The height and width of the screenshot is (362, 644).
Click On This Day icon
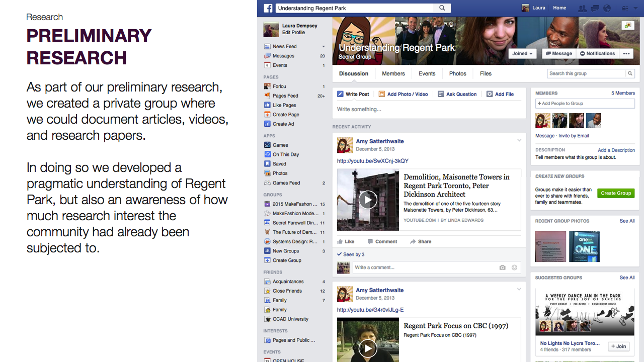coord(267,154)
